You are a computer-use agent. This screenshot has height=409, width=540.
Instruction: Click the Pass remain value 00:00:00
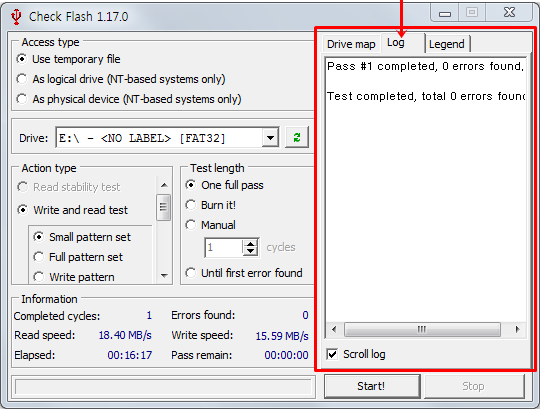287,355
